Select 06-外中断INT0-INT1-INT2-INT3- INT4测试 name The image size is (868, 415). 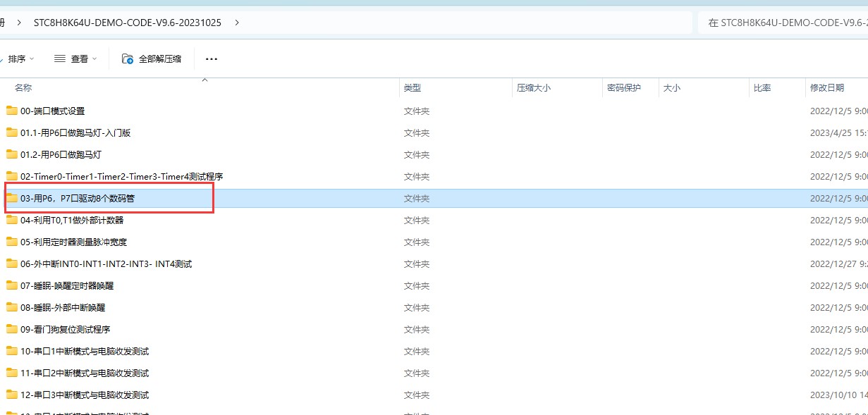pyautogui.click(x=106, y=264)
